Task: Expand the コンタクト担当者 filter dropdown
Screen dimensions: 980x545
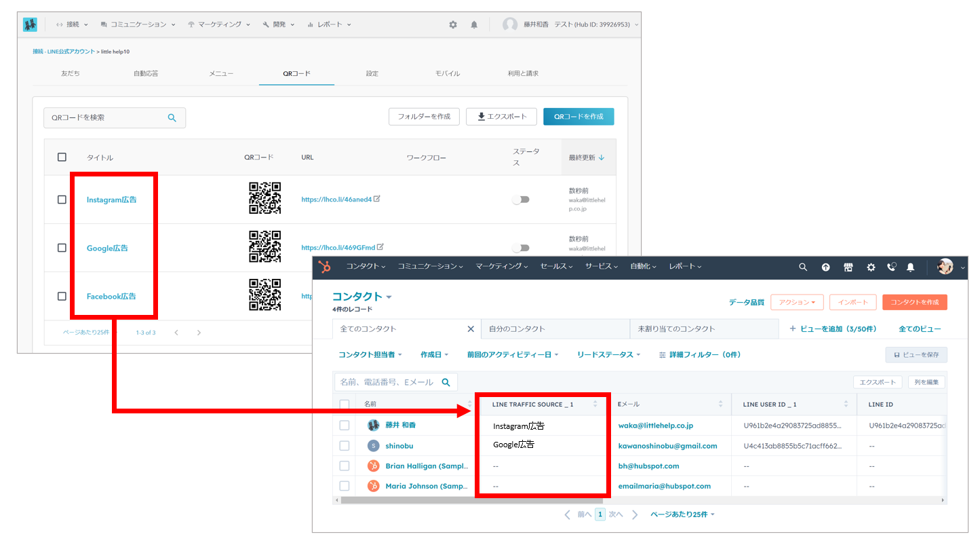Action: coord(370,355)
